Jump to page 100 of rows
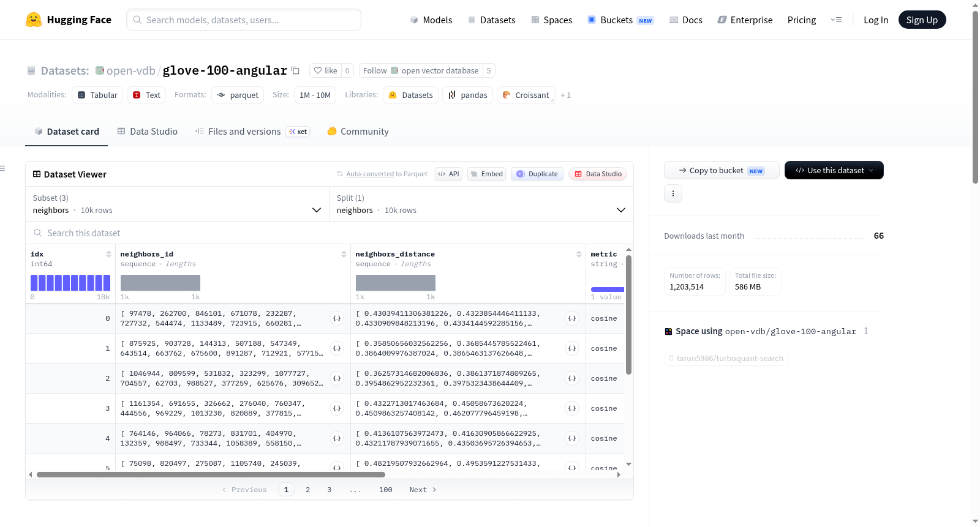The image size is (980, 527). tap(386, 490)
